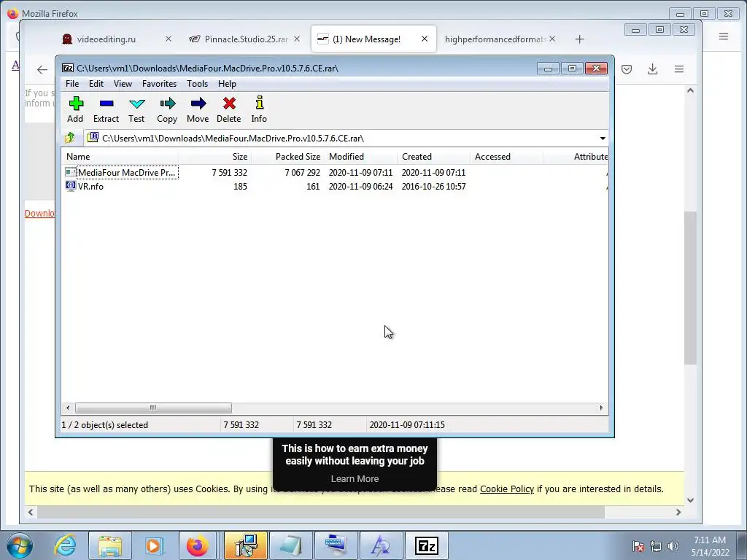
Task: Open the File menu
Action: tap(72, 84)
